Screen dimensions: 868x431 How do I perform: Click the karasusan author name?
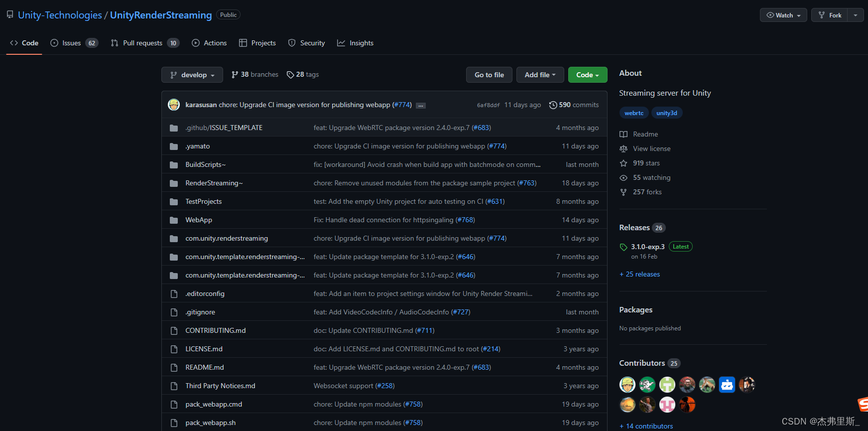[x=201, y=105]
